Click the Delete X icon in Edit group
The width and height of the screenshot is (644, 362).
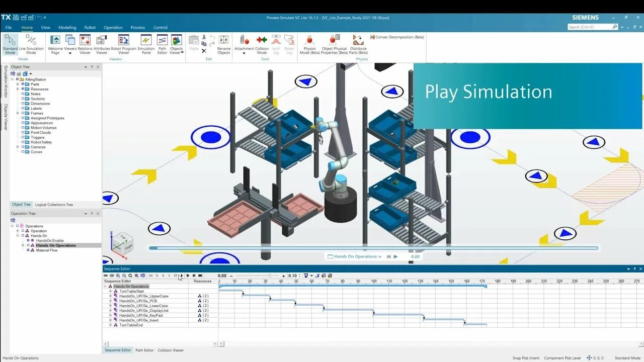pos(204,51)
